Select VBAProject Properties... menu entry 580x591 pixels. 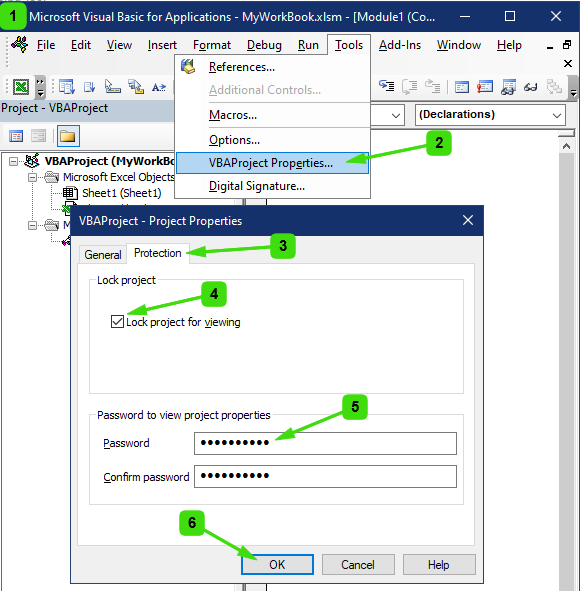pyautogui.click(x=272, y=163)
